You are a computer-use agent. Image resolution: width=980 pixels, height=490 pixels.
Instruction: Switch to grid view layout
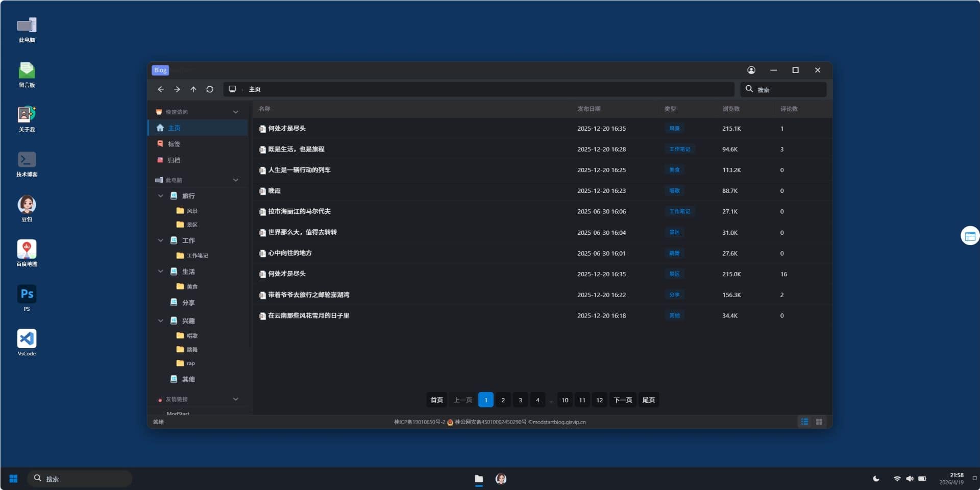tap(819, 422)
